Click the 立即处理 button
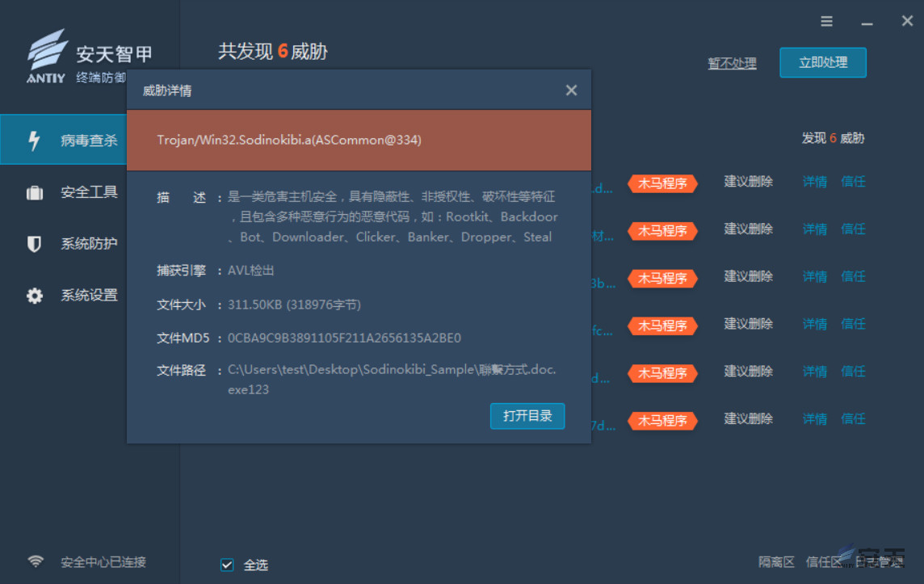 click(x=823, y=62)
